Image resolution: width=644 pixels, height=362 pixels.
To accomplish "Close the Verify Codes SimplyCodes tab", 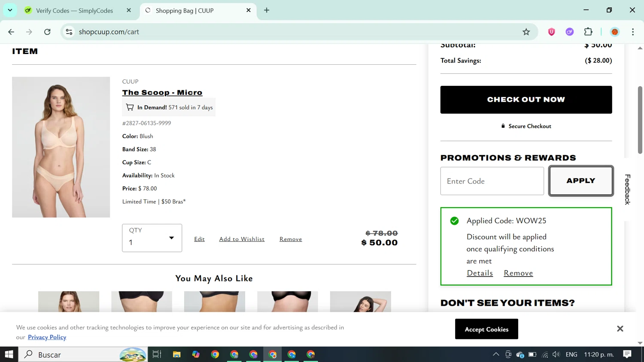I will [129, 10].
